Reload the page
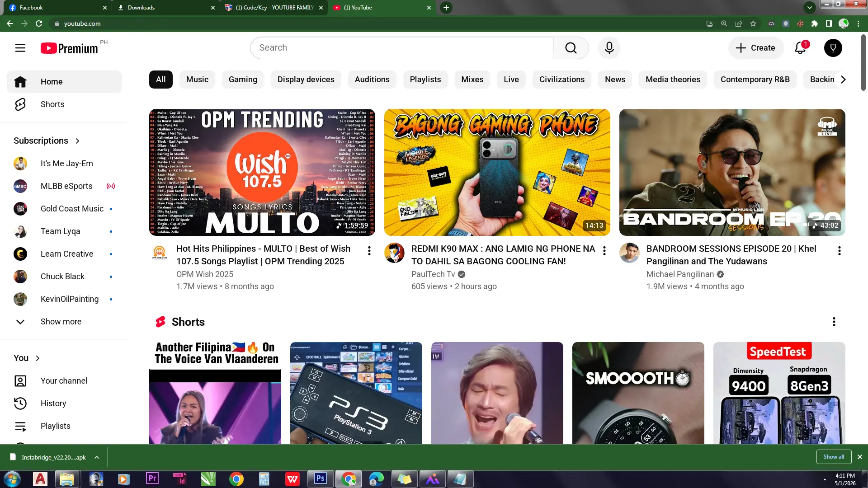This screenshot has height=488, width=868. [x=39, y=23]
